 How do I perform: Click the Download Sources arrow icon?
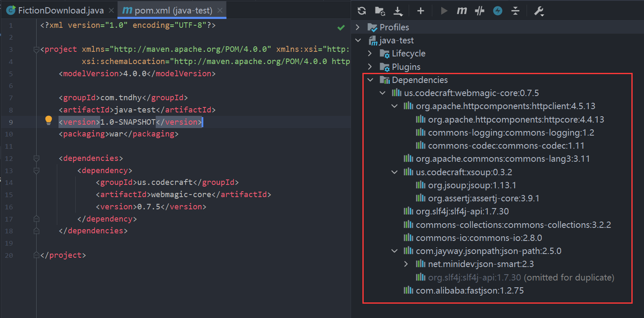pos(398,11)
